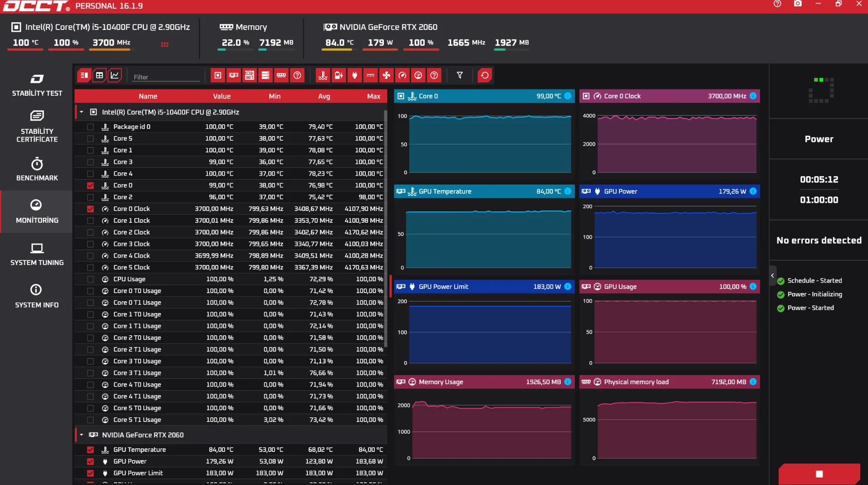
Task: Reset monitoring statistics with the refresh icon
Action: 485,75
